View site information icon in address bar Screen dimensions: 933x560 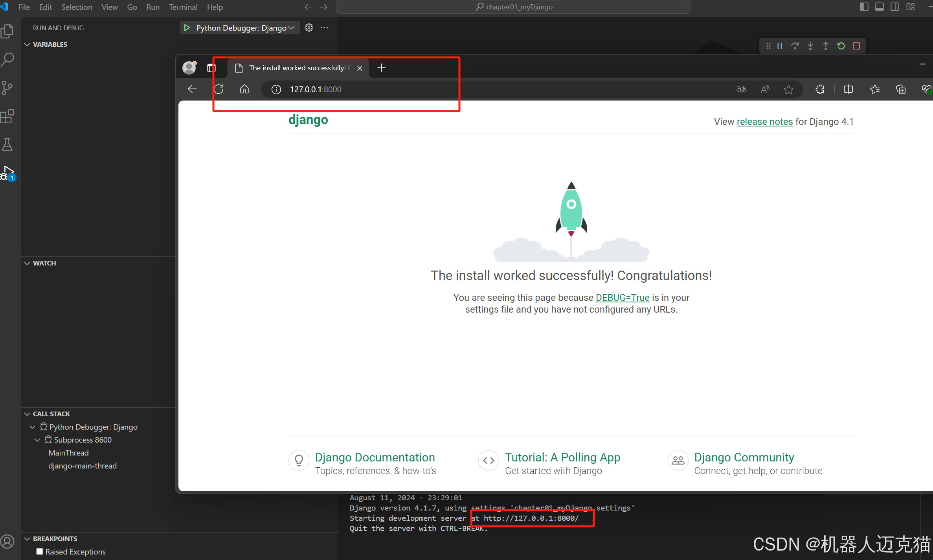(x=276, y=90)
